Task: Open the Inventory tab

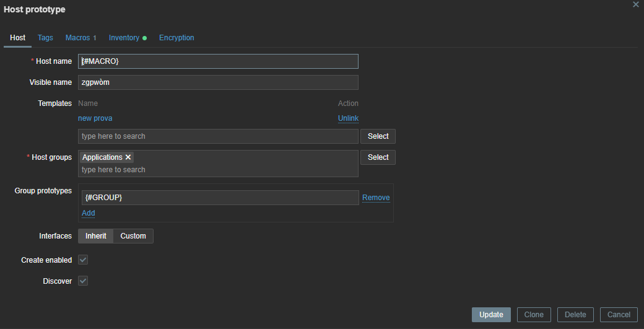Action: 124,38
